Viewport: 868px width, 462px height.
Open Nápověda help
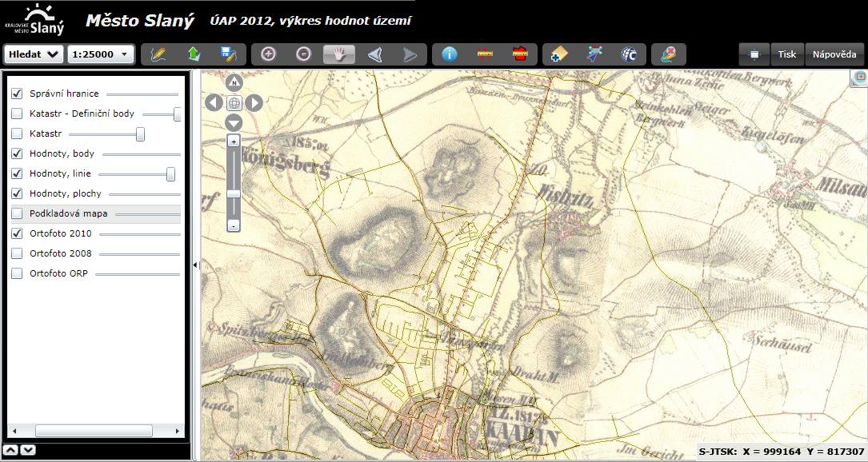point(834,54)
